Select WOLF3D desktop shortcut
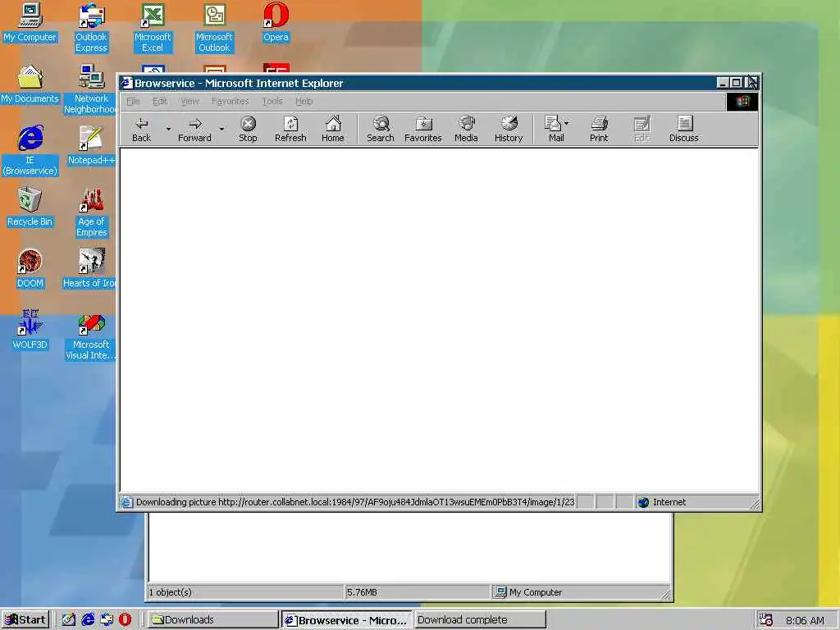This screenshot has height=630, width=840. 30,331
